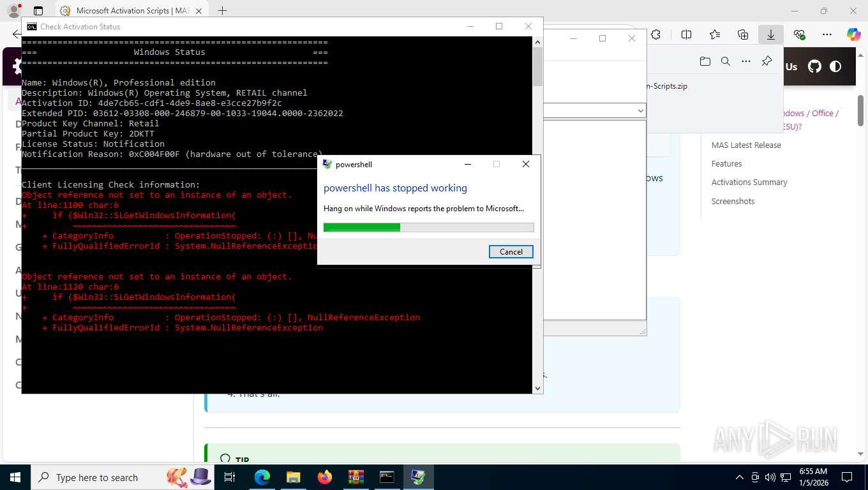
Task: Search downloads with magnifier icon
Action: (x=725, y=61)
